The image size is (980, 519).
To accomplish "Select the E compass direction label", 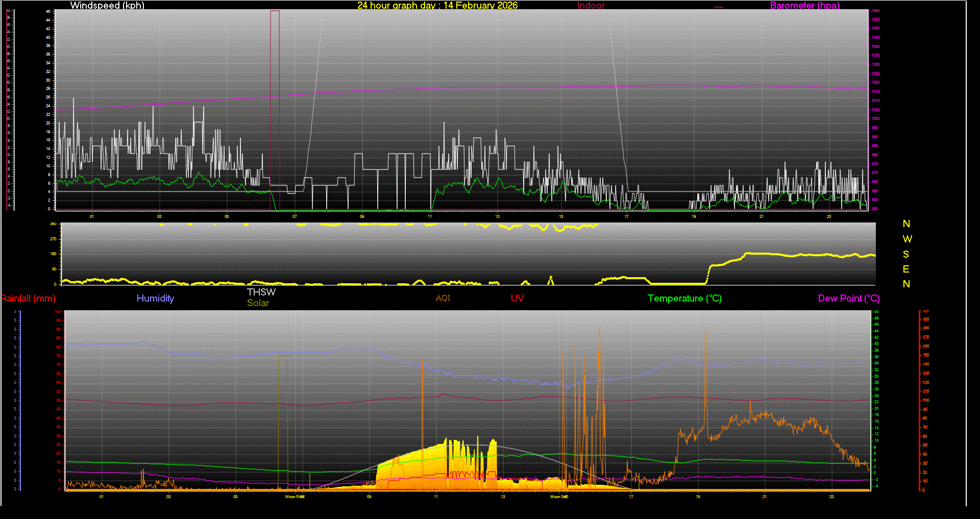I will (x=906, y=269).
